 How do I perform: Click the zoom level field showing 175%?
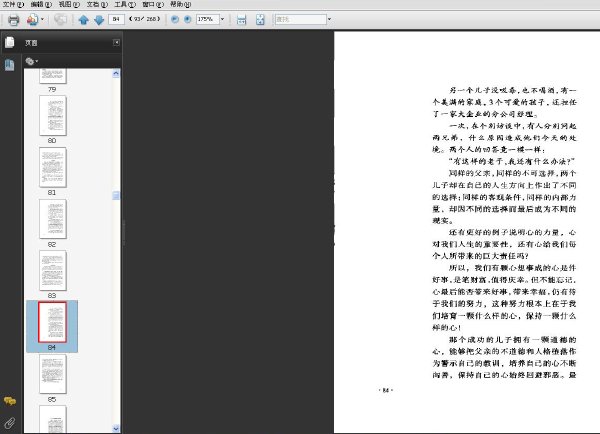pyautogui.click(x=207, y=19)
